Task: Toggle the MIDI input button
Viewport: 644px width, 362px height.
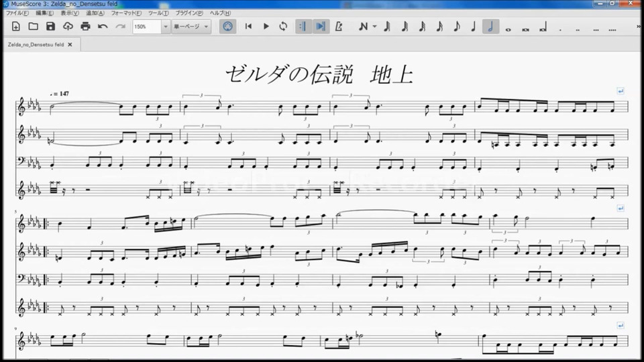Action: click(x=227, y=27)
